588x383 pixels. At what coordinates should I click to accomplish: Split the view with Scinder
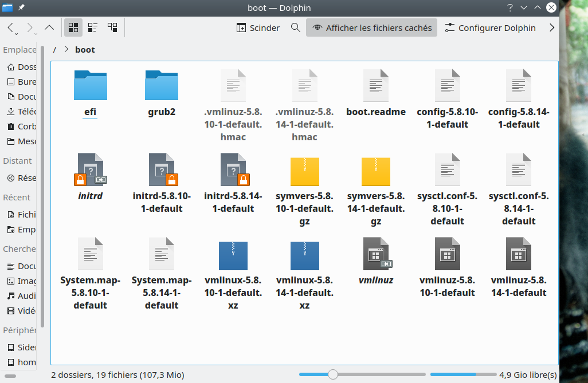[x=258, y=27]
